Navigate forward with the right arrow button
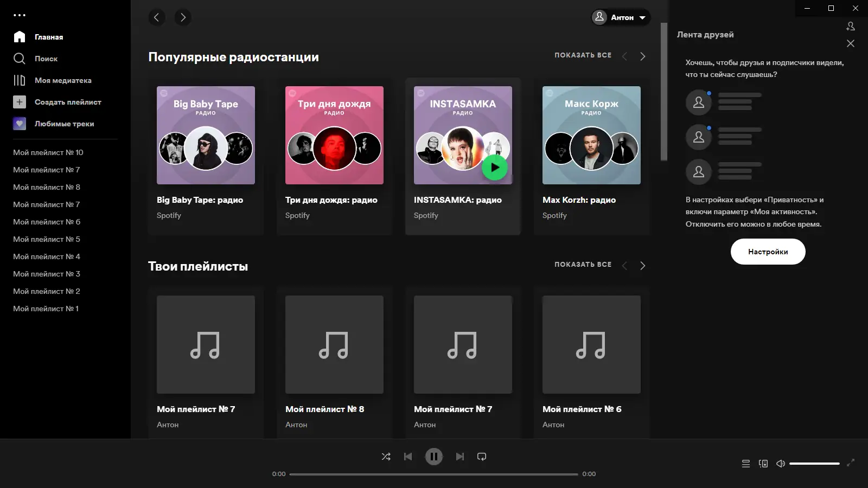 (x=183, y=17)
